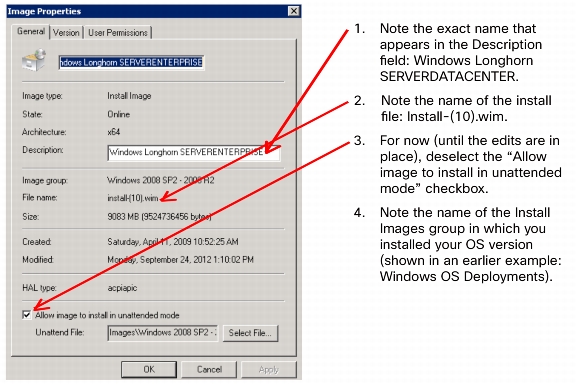Click the 'HAL type:' label
578x386 pixels.
click(39, 288)
